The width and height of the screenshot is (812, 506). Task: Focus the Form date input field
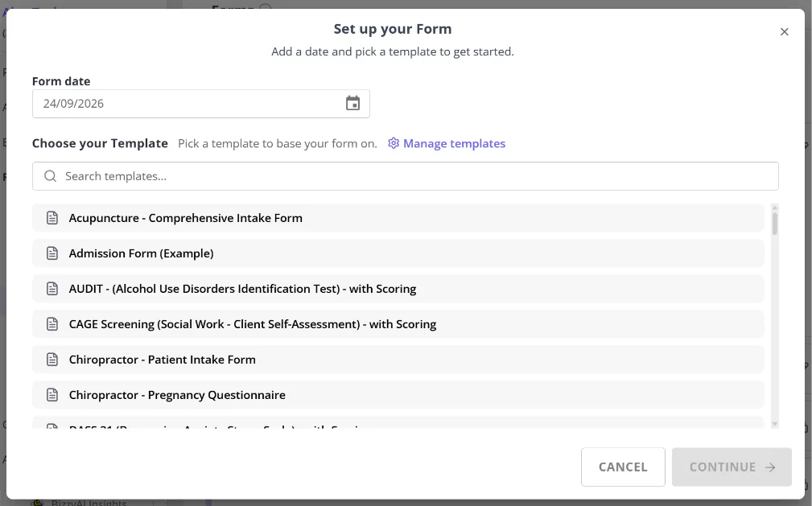(x=201, y=104)
